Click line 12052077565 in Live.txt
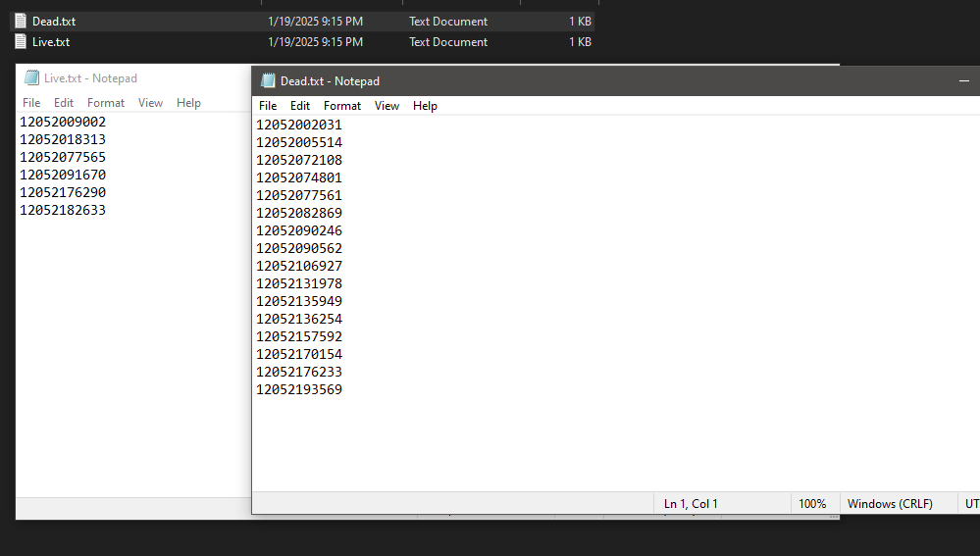The height and width of the screenshot is (556, 980). tap(63, 157)
